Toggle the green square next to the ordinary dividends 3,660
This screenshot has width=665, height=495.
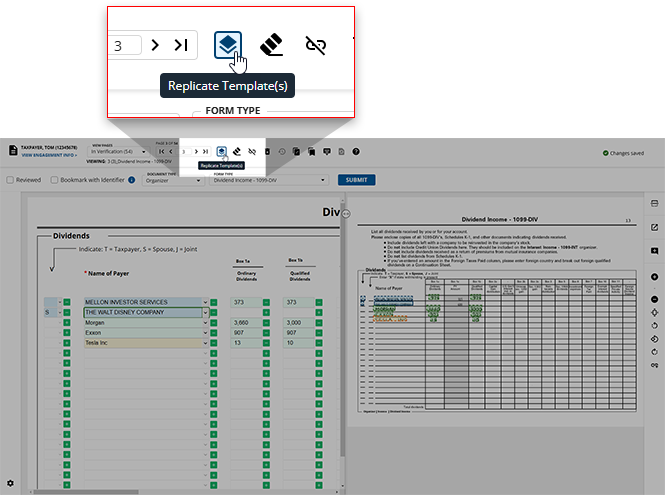point(266,323)
